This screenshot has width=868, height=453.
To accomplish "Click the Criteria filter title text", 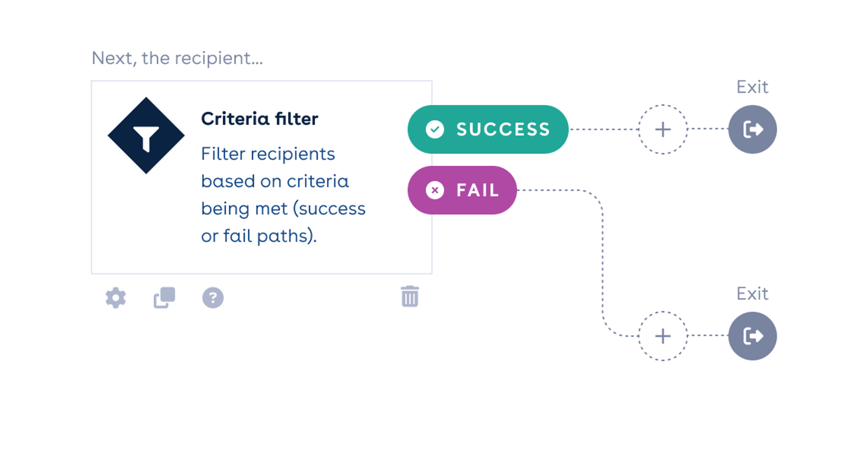I will (259, 118).
